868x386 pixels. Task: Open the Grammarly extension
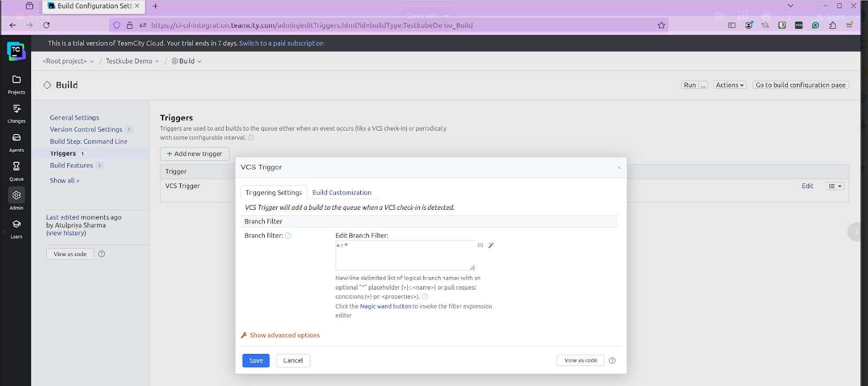tap(815, 25)
